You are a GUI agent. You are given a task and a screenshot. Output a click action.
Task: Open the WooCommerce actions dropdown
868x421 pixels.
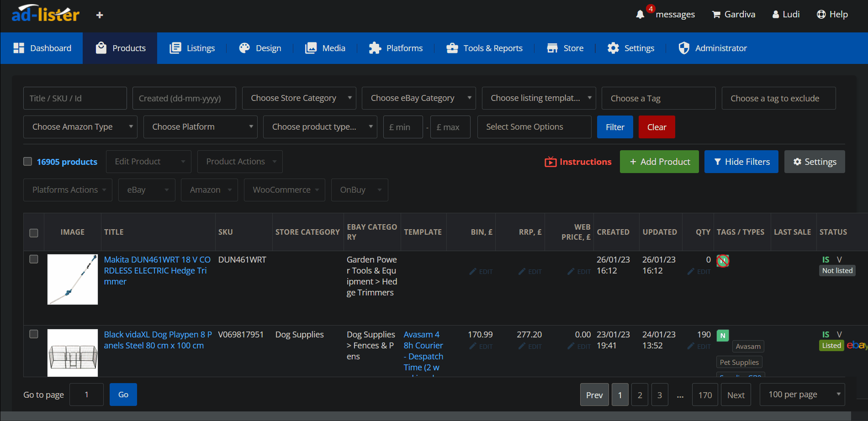pos(285,190)
